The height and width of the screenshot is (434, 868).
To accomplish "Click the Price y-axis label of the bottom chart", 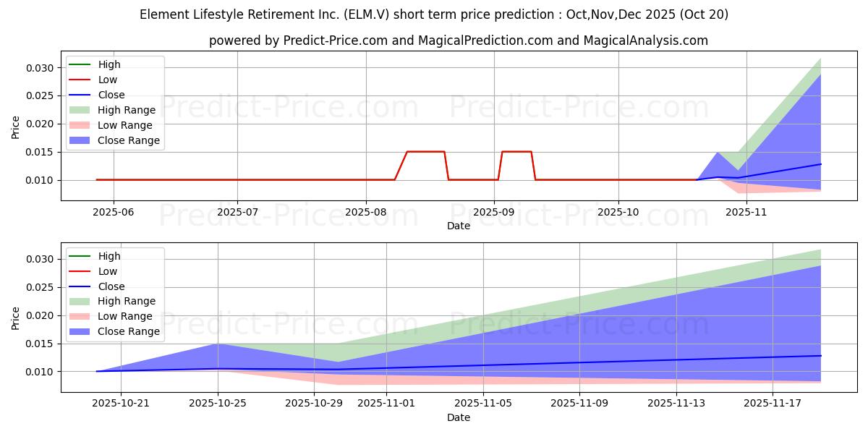I will [16, 318].
